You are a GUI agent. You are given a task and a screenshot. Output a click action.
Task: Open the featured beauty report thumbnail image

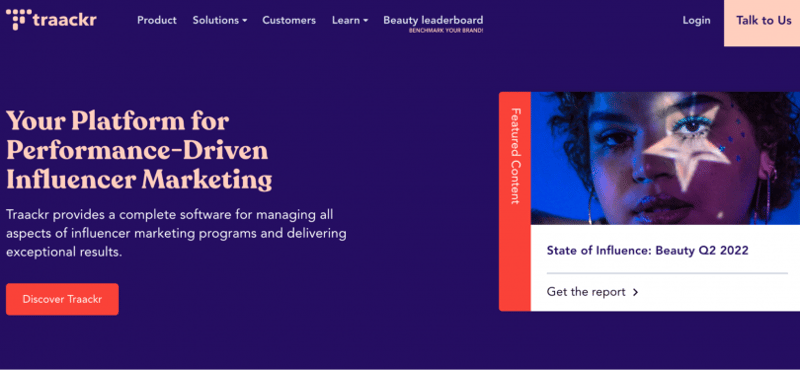(665, 158)
